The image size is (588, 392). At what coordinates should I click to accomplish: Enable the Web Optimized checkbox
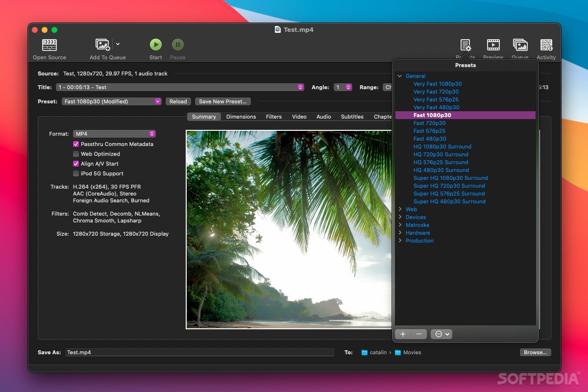76,154
